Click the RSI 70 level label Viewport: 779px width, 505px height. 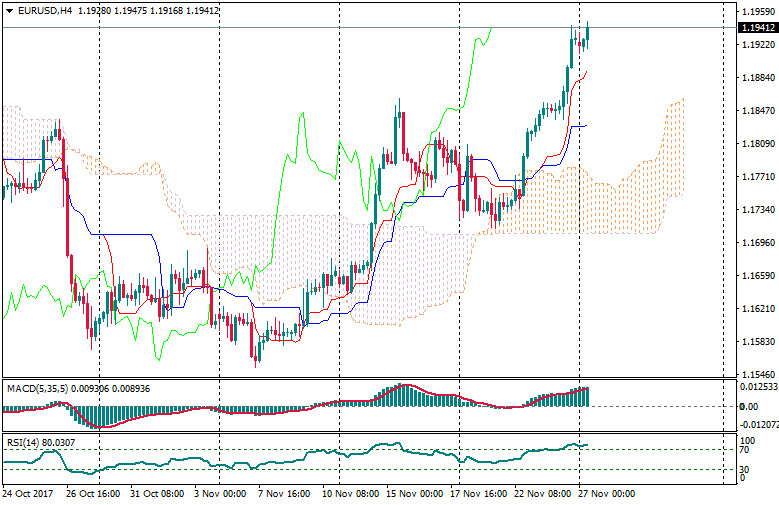click(x=747, y=451)
